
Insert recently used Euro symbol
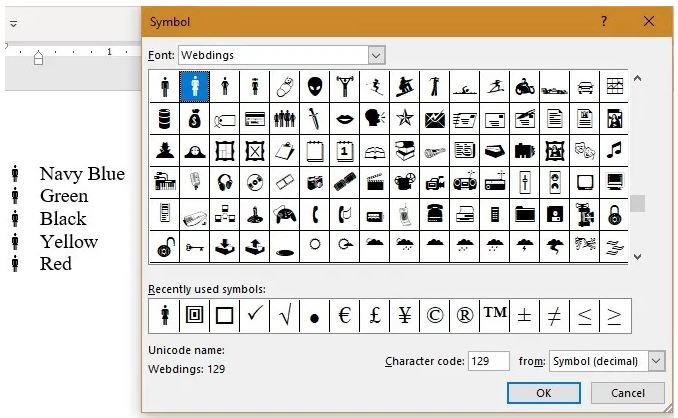click(345, 316)
